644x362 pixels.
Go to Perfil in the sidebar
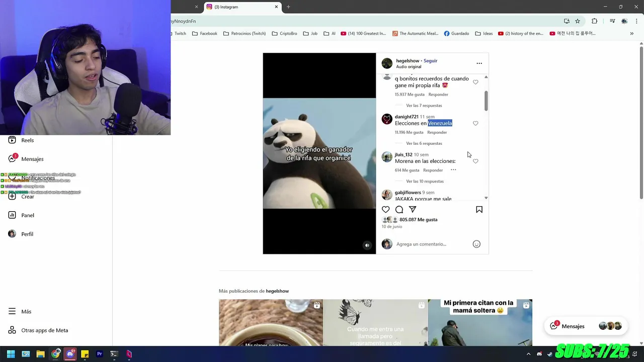tap(21, 234)
